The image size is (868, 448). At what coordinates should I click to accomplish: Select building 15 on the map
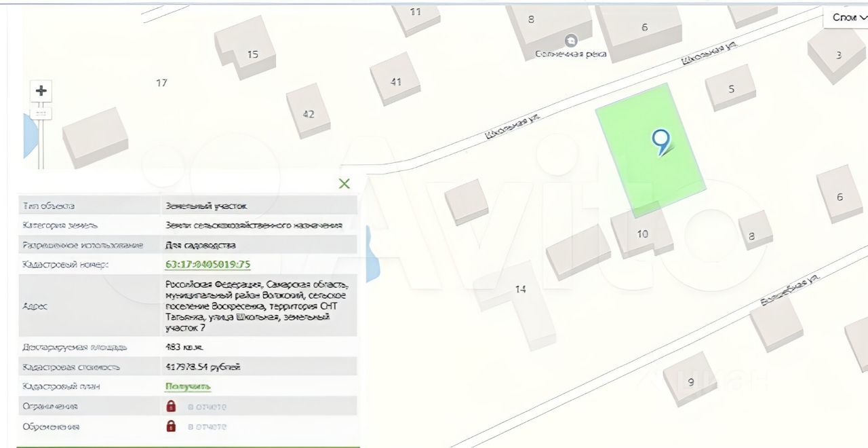coord(245,48)
